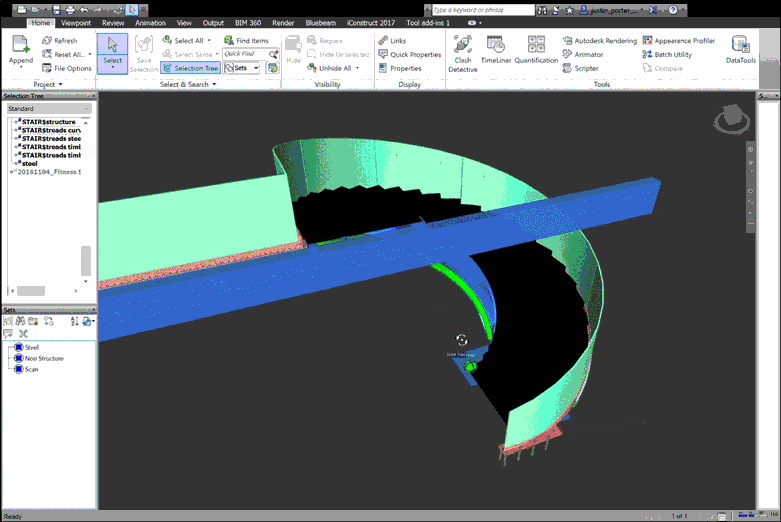Viewport: 781px width, 522px height.
Task: Switch to the Viewpoint tab
Action: tap(76, 23)
